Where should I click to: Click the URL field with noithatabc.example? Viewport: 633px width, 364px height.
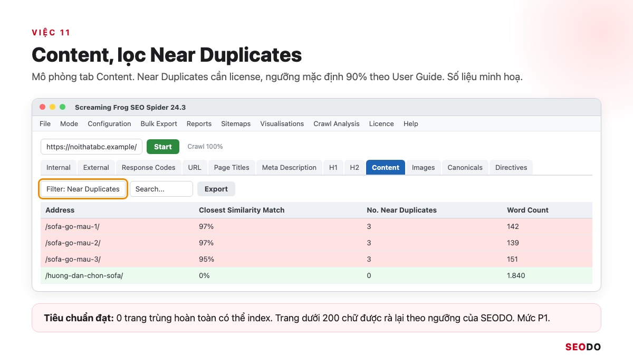pyautogui.click(x=91, y=147)
